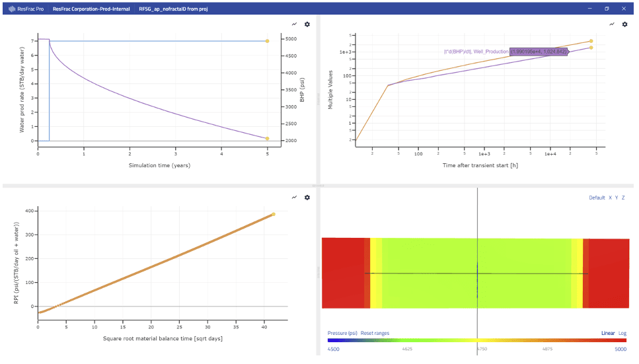The width and height of the screenshot is (639, 364).
Task: Click Square root material balance time label
Action: (163, 338)
